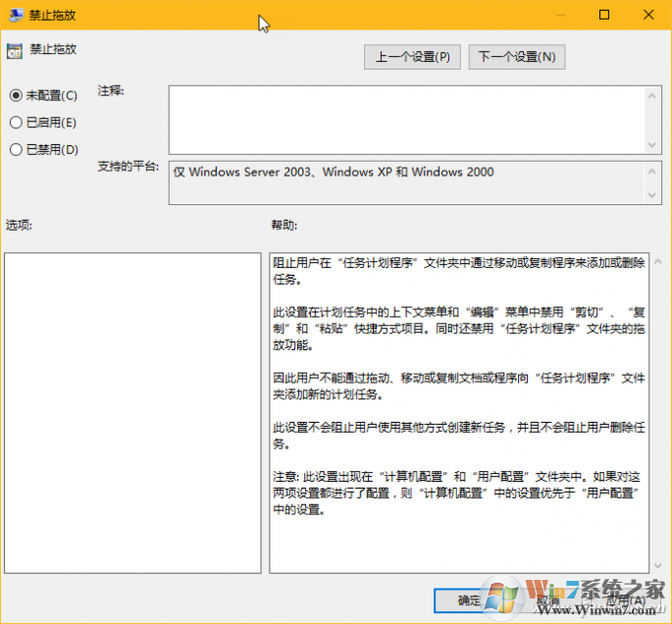Click the policy icon beside the 禁止拖放 heading
Image resolution: width=672 pixels, height=624 pixels.
14,50
